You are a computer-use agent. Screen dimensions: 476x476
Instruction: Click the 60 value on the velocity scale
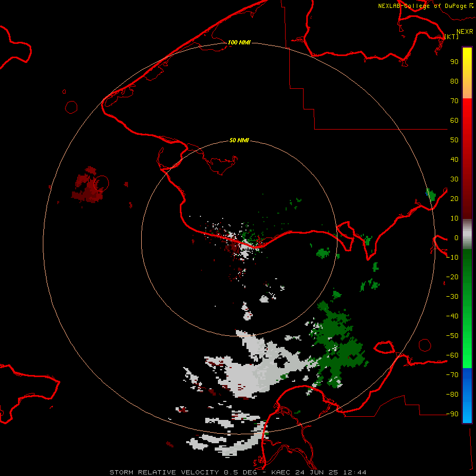pyautogui.click(x=454, y=120)
